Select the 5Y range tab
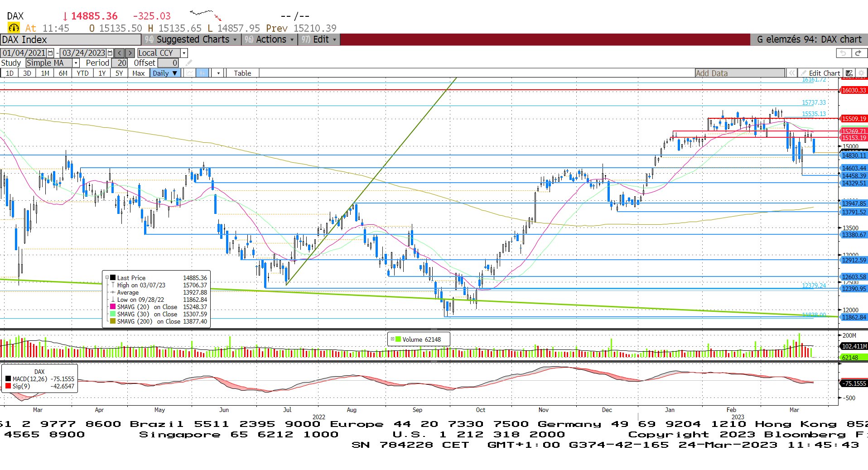868x470 pixels. point(119,73)
